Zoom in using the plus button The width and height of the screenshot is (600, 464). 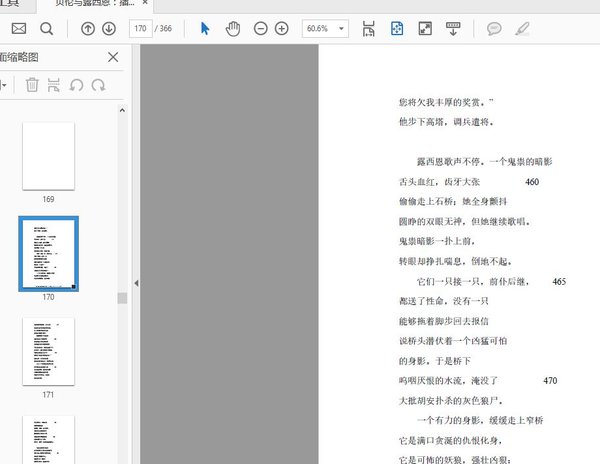[x=281, y=28]
